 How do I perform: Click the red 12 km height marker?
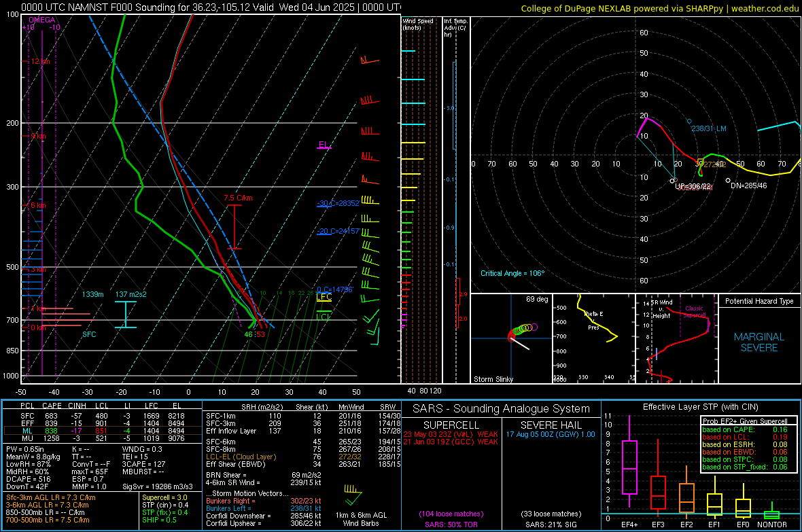40,61
